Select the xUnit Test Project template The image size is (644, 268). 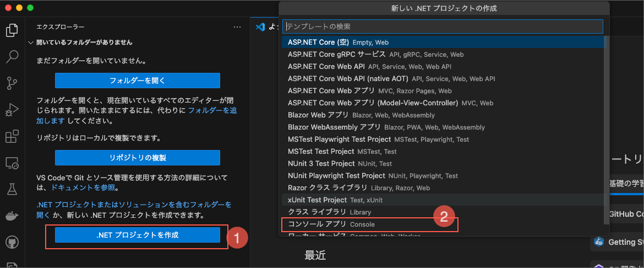(x=443, y=200)
